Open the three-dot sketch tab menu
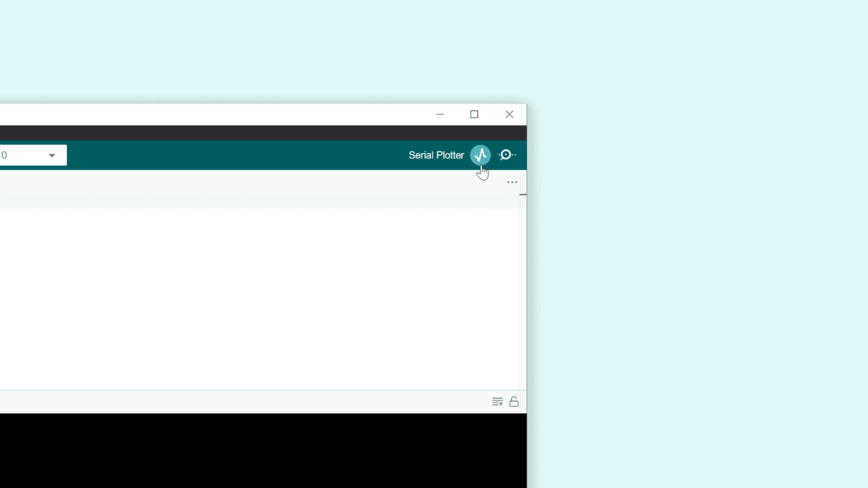This screenshot has height=488, width=868. (512, 182)
